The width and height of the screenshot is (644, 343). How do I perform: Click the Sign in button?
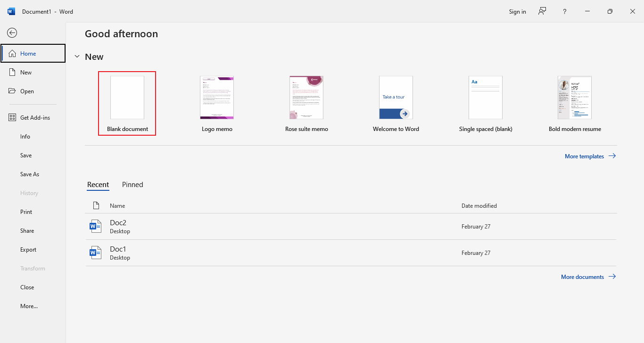(x=517, y=11)
